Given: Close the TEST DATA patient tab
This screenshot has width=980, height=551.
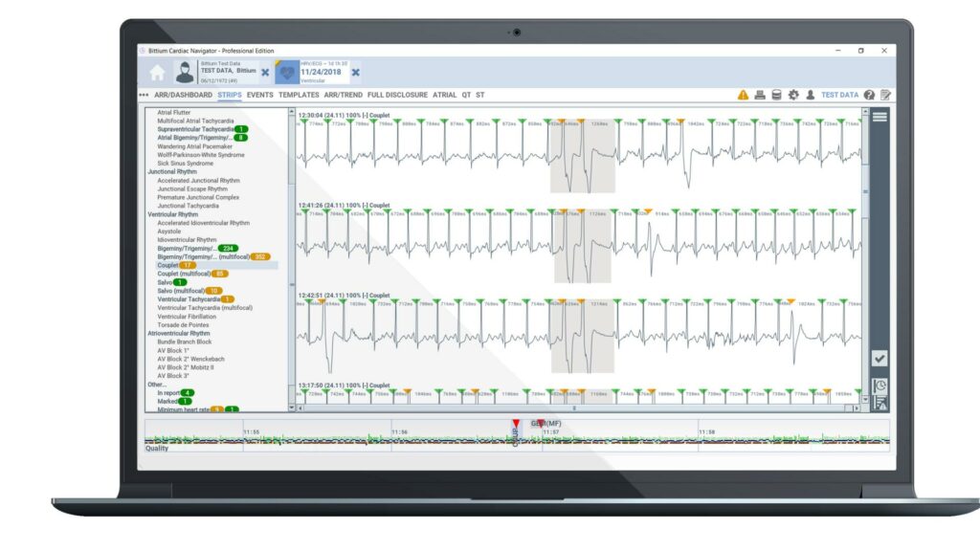Looking at the screenshot, I should [x=266, y=73].
